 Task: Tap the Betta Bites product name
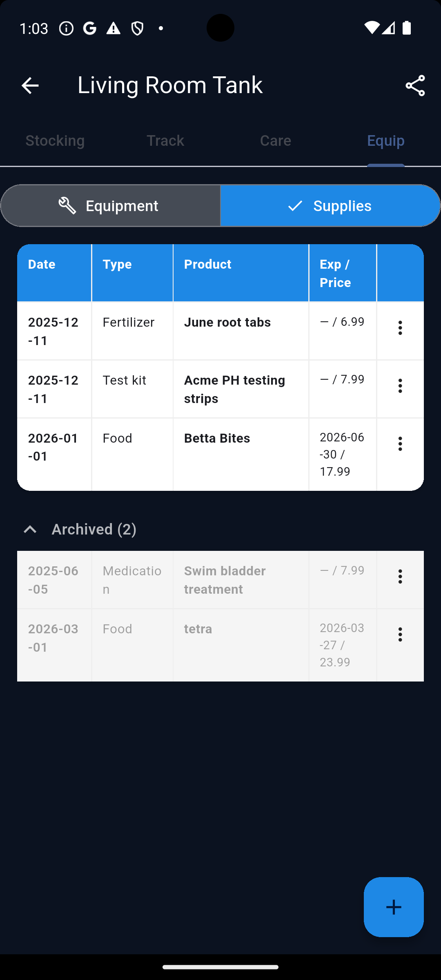[x=217, y=439]
